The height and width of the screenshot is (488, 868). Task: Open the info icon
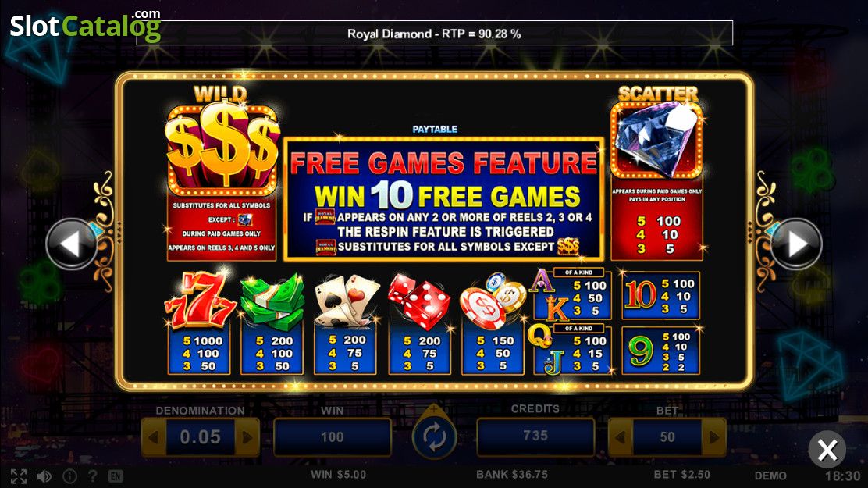tap(69, 476)
